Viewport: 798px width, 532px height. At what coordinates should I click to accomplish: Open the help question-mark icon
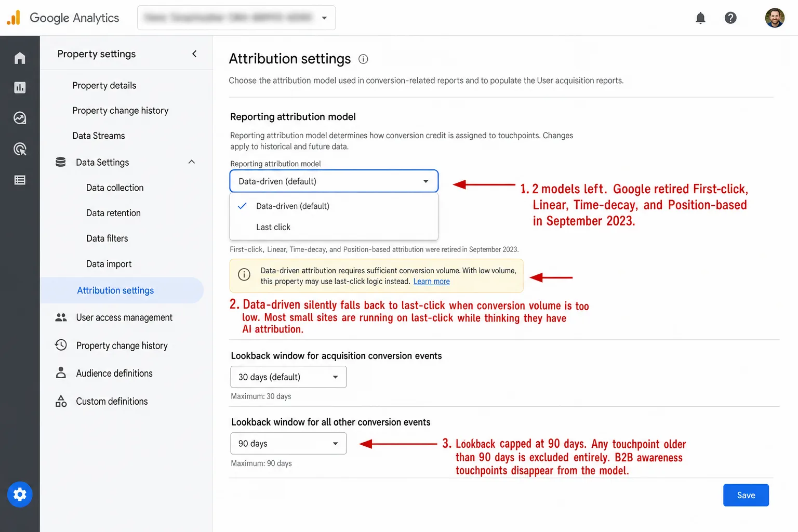point(730,18)
